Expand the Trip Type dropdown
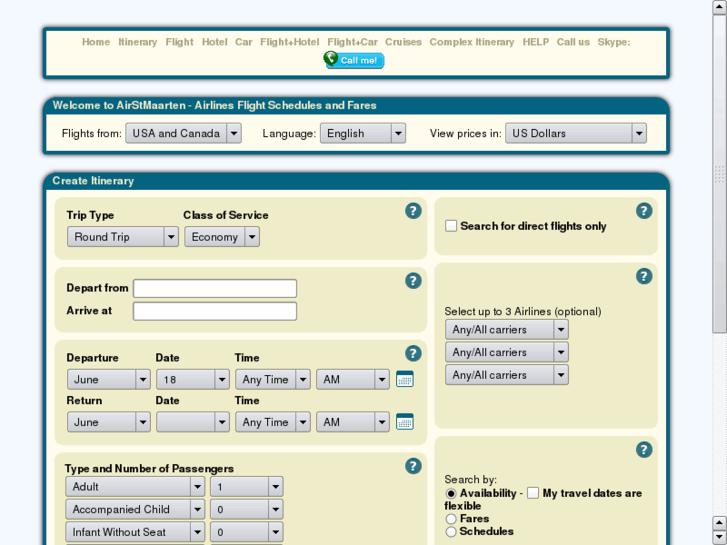Viewport: 727px width, 545px height. point(123,237)
